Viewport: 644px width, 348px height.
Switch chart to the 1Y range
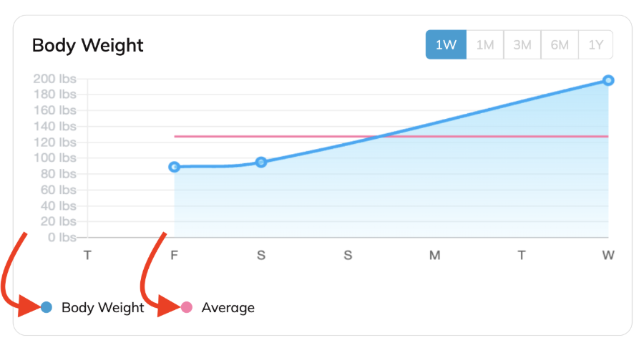pyautogui.click(x=595, y=44)
